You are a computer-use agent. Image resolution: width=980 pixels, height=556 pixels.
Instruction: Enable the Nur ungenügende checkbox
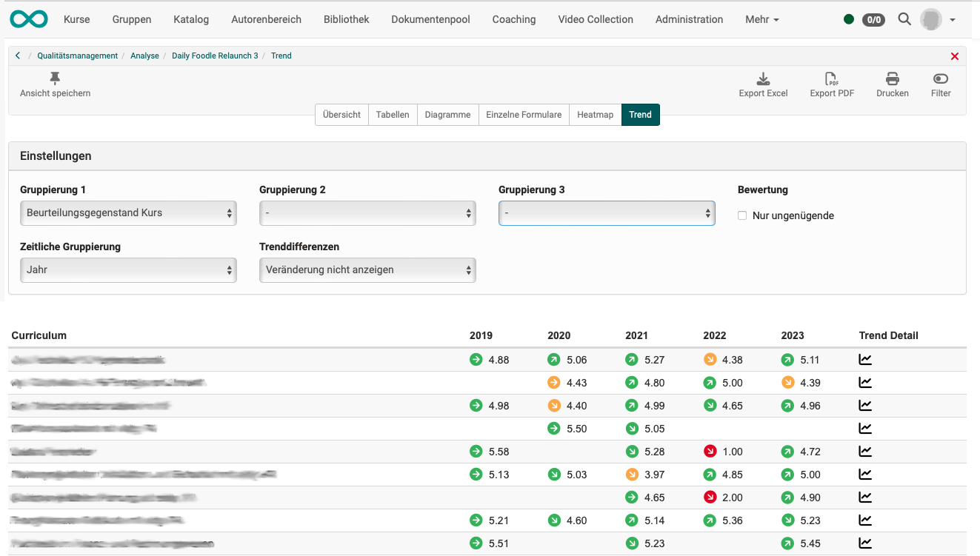point(741,215)
